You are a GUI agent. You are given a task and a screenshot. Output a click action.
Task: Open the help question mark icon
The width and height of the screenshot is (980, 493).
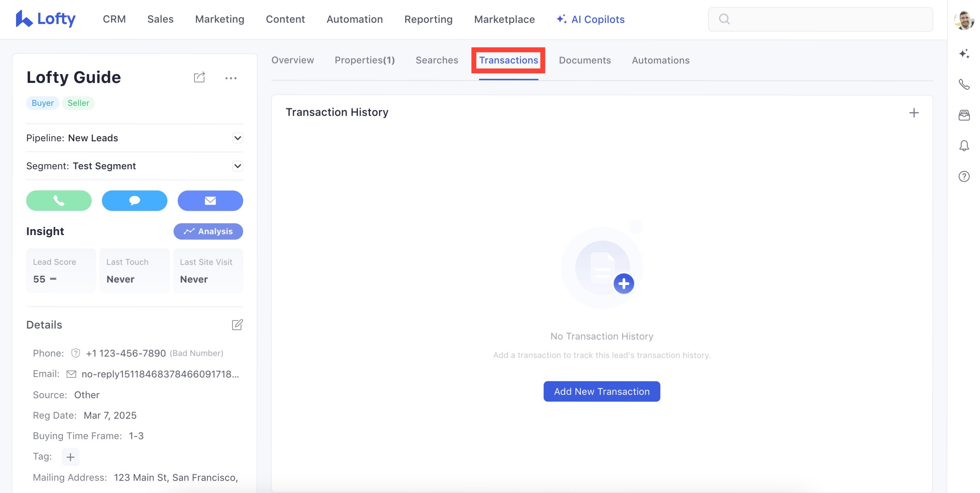(964, 176)
